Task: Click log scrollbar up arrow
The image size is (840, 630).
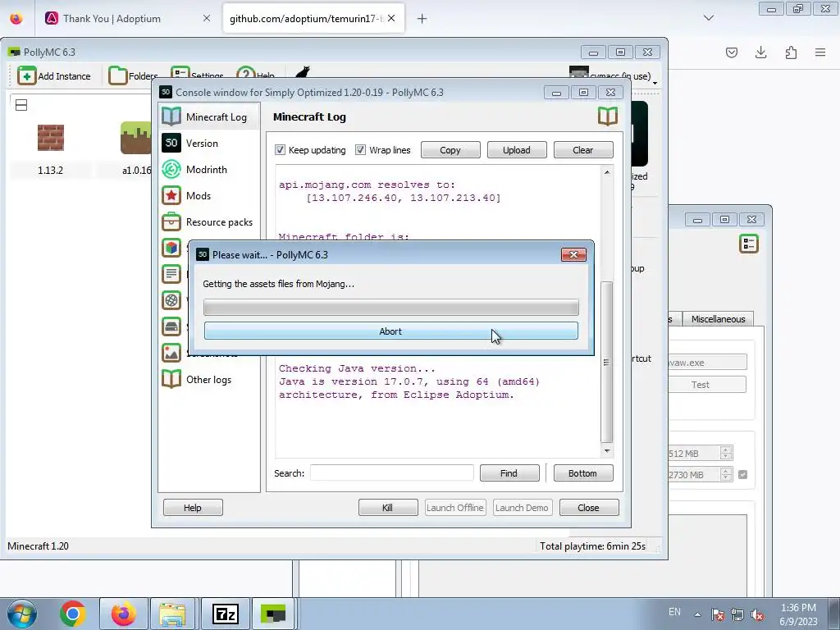Action: pos(607,172)
